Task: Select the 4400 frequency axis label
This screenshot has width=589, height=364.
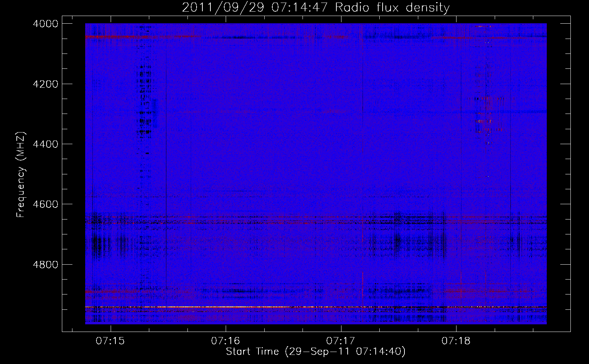Action: click(46, 144)
